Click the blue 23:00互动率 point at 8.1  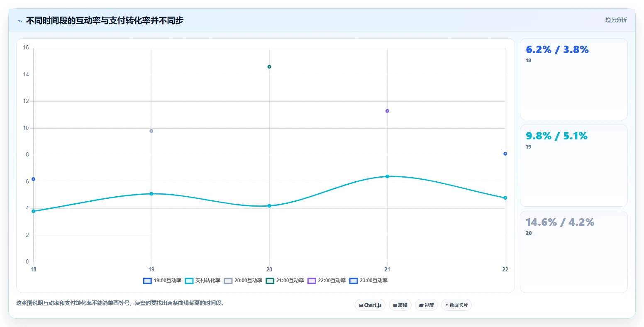505,154
